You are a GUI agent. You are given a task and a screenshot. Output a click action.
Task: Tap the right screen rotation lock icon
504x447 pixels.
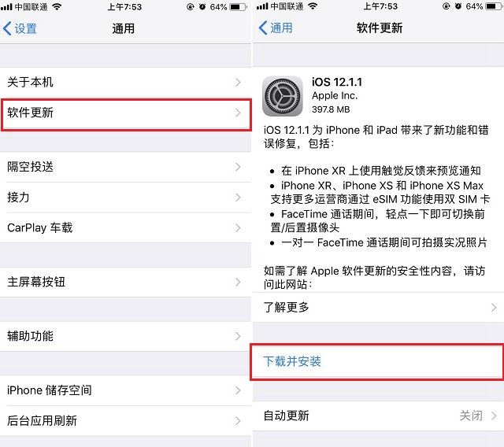coord(447,6)
